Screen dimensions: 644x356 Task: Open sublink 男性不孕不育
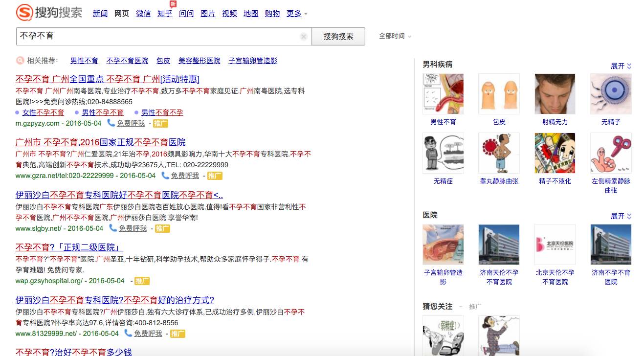103,112
